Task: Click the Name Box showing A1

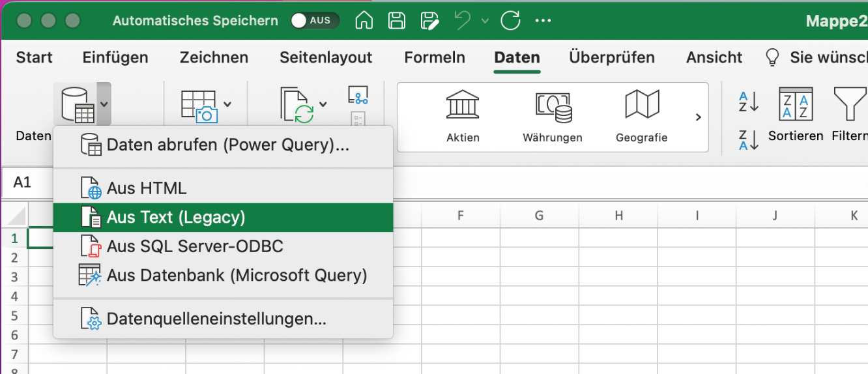Action: pyautogui.click(x=27, y=182)
